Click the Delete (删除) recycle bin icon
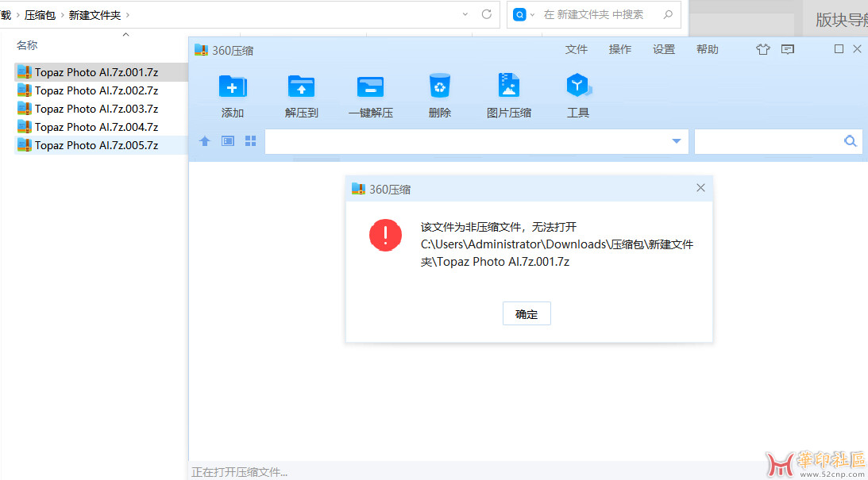The width and height of the screenshot is (868, 480). [x=439, y=86]
